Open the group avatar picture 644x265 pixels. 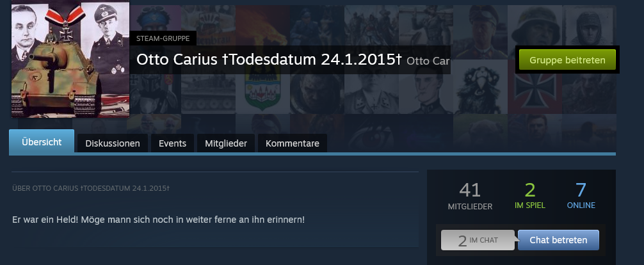click(70, 59)
